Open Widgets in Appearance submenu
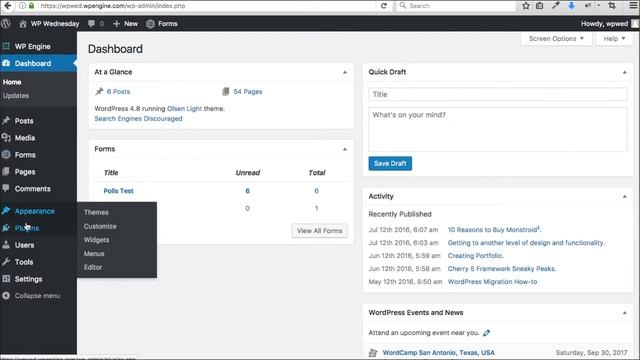The image size is (640, 360). pos(96,240)
